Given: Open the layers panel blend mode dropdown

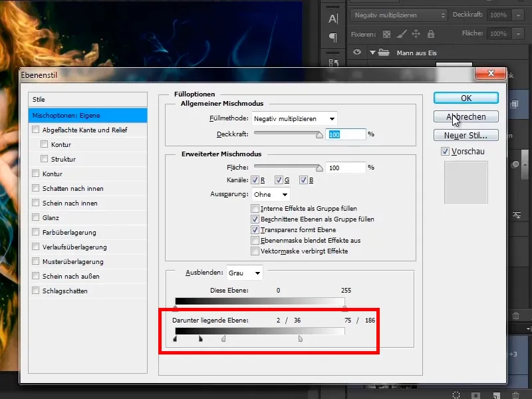Looking at the screenshot, I should (x=399, y=15).
